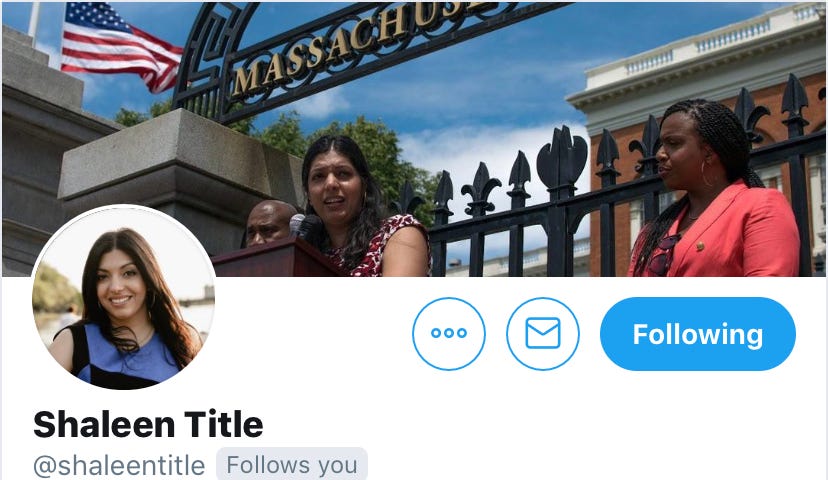Screen dimensions: 828x480
Task: Open the three-dot more options menu
Action: point(448,334)
